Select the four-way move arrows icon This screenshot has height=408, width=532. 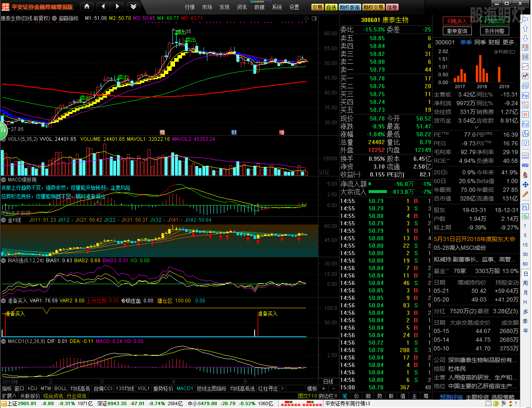pos(525,185)
